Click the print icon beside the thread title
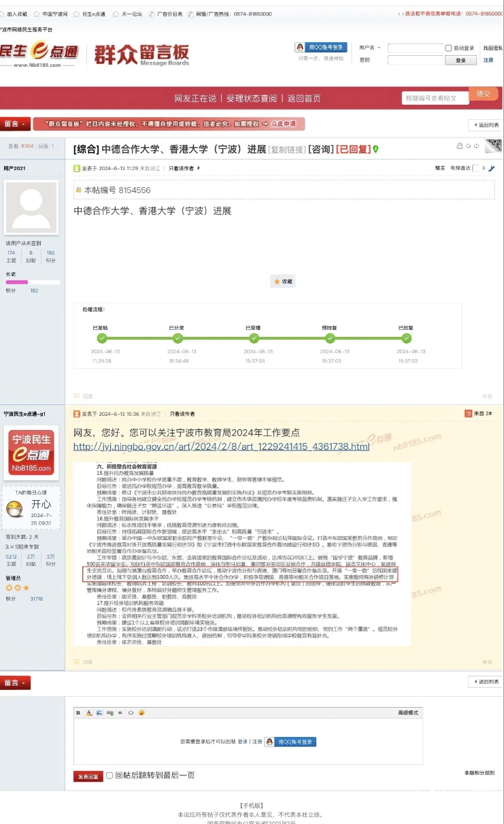Screen dimensions: 504x824 460,146
